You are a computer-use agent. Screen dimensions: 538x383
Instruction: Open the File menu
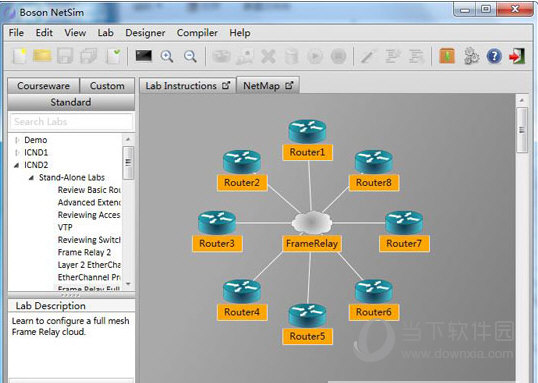coord(16,33)
